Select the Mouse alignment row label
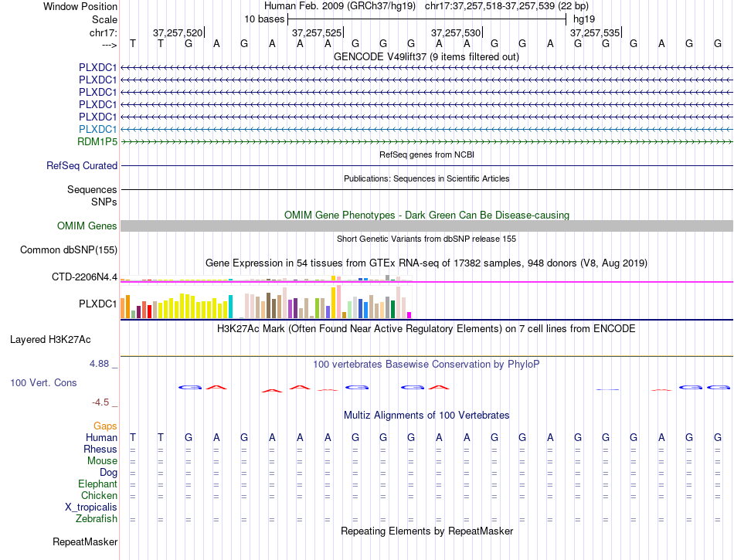 (x=102, y=461)
